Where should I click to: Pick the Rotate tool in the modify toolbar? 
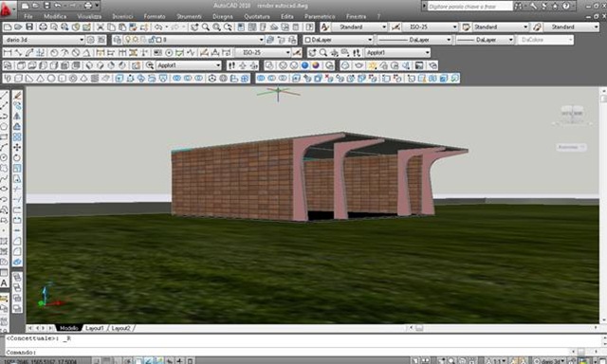point(17,157)
